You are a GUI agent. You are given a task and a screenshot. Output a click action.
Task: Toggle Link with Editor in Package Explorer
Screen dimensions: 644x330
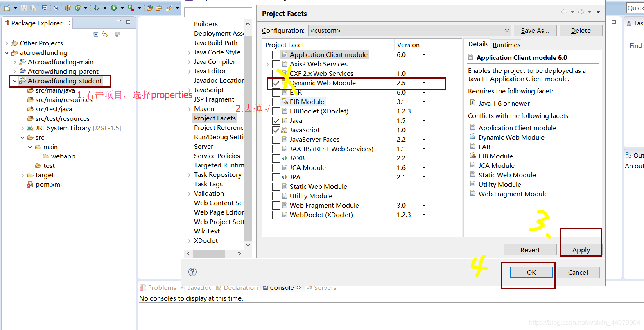pos(105,34)
